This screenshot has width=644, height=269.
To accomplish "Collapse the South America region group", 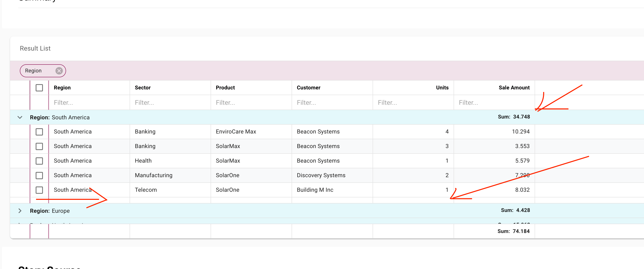I will coord(20,117).
